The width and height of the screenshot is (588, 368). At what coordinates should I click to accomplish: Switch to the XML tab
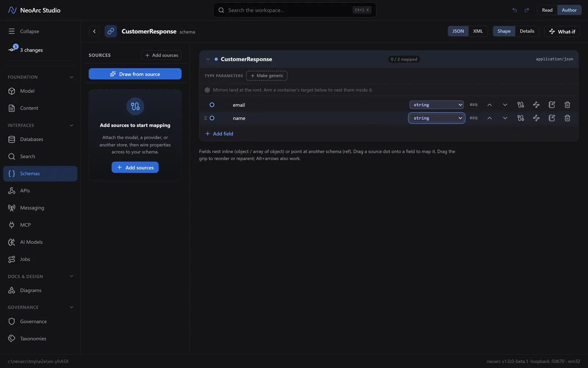pos(478,31)
